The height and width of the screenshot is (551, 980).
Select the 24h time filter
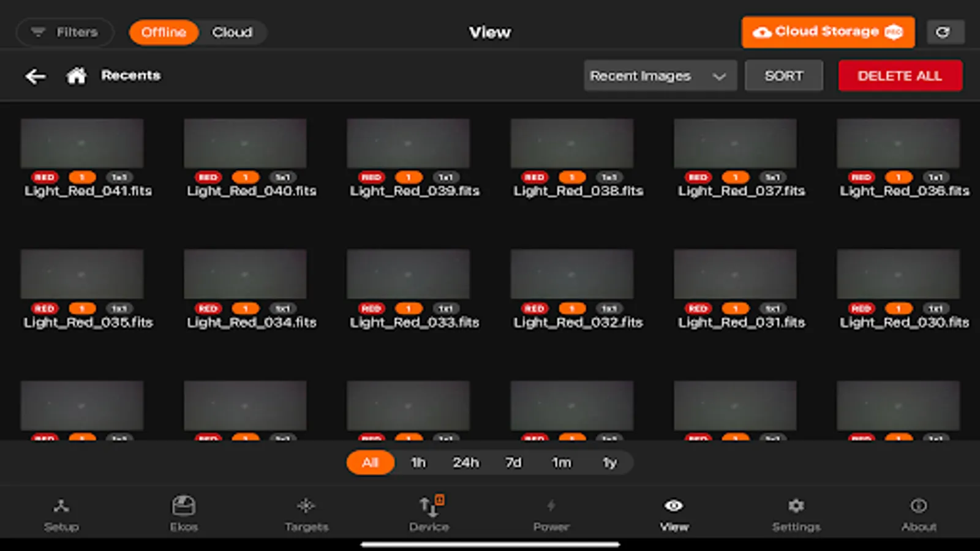[466, 463]
